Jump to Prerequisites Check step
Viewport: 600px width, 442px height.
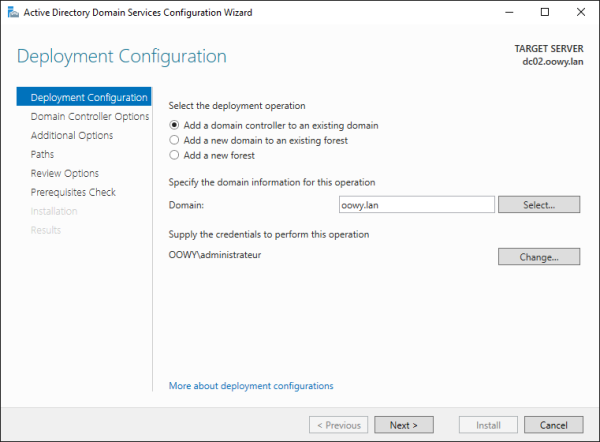pos(73,193)
